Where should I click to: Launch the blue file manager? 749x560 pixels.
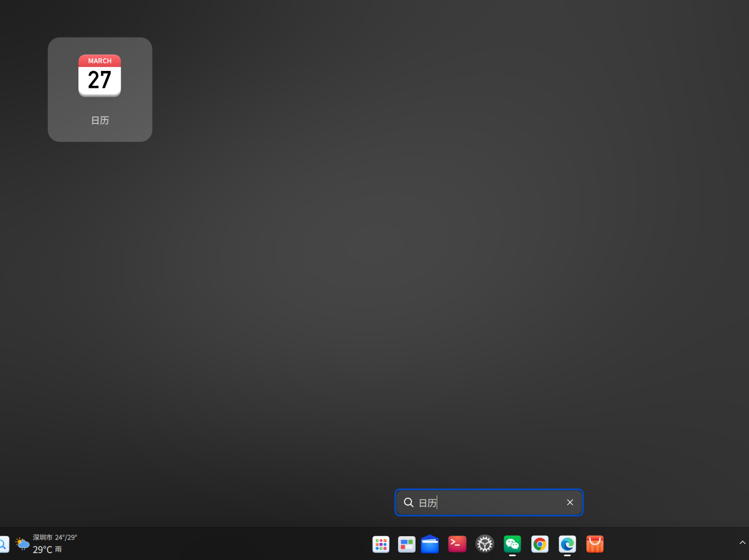pos(430,544)
